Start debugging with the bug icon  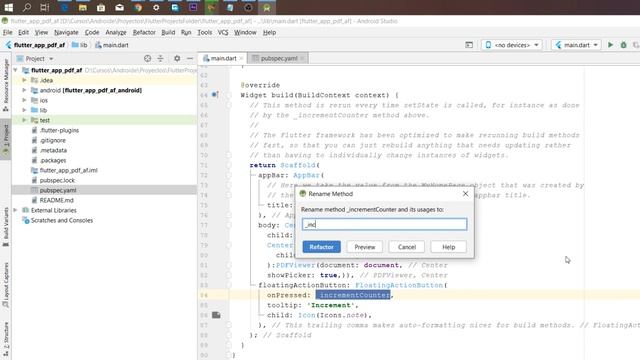(x=623, y=45)
